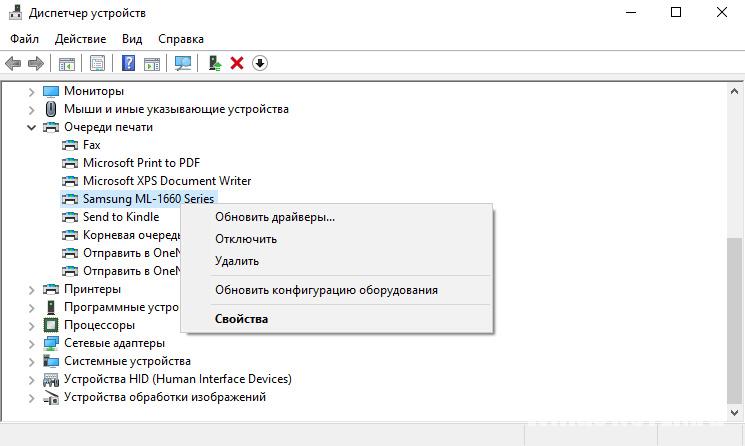Select Обновить конфигурацию оборудования
Viewport: 745px width, 446px height.
click(x=337, y=290)
